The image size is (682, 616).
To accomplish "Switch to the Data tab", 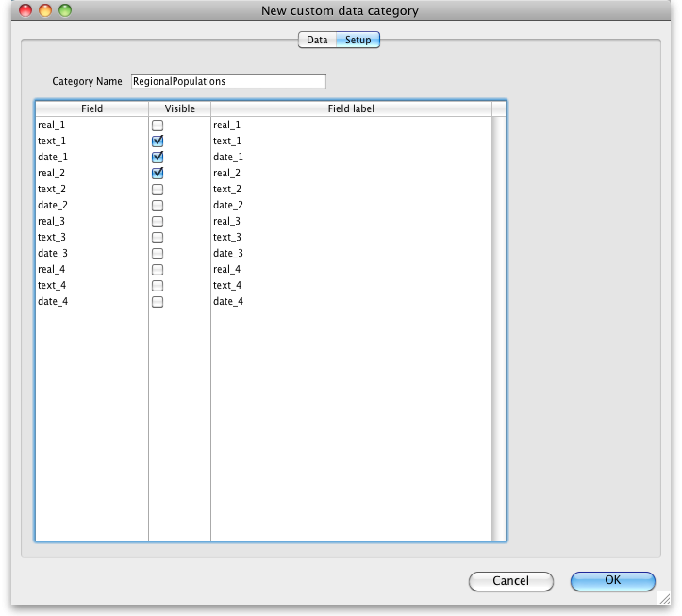I will (x=317, y=40).
